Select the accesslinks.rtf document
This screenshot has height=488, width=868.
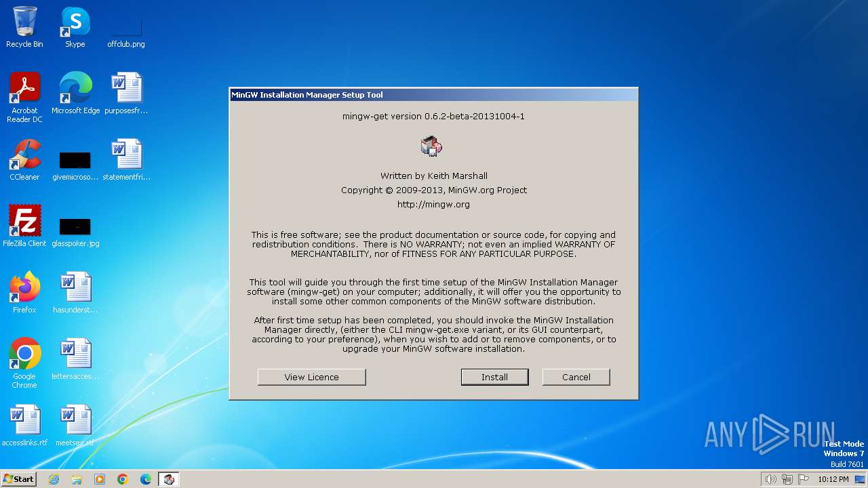[x=24, y=426]
